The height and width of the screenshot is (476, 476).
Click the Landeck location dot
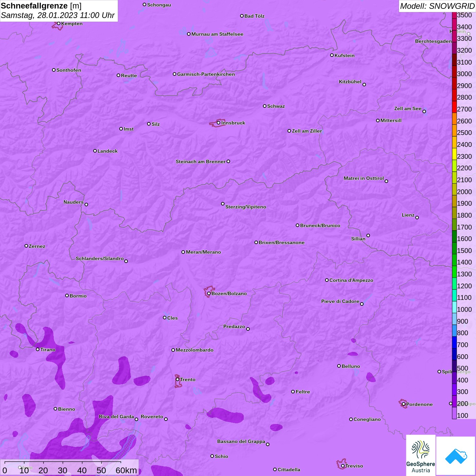(x=95, y=151)
